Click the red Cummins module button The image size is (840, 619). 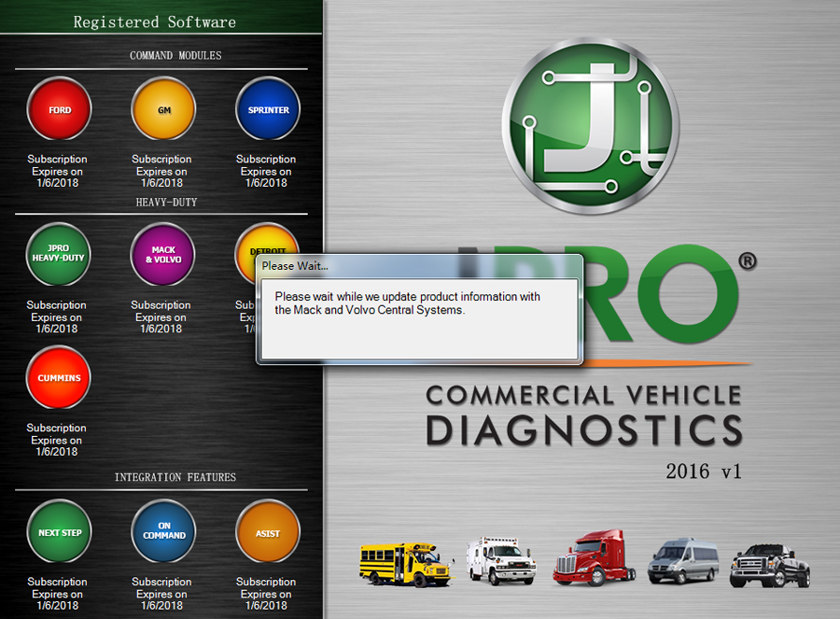[x=60, y=378]
